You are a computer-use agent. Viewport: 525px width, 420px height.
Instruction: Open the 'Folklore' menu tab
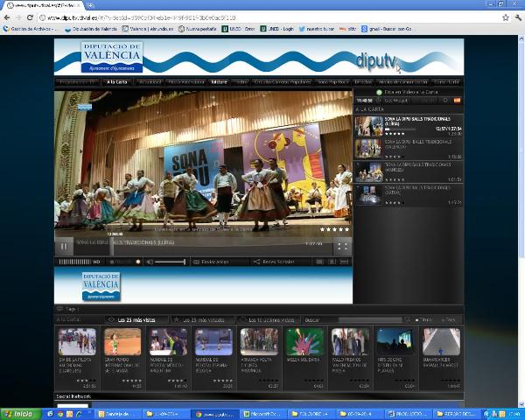219,81
